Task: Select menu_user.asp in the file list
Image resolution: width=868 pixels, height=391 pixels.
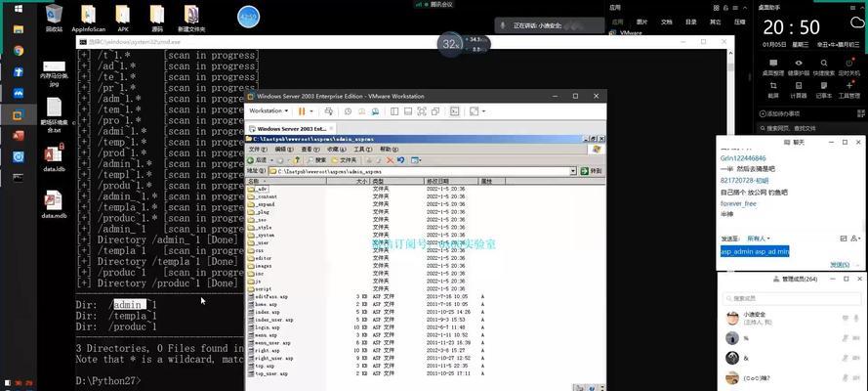Action: point(269,343)
